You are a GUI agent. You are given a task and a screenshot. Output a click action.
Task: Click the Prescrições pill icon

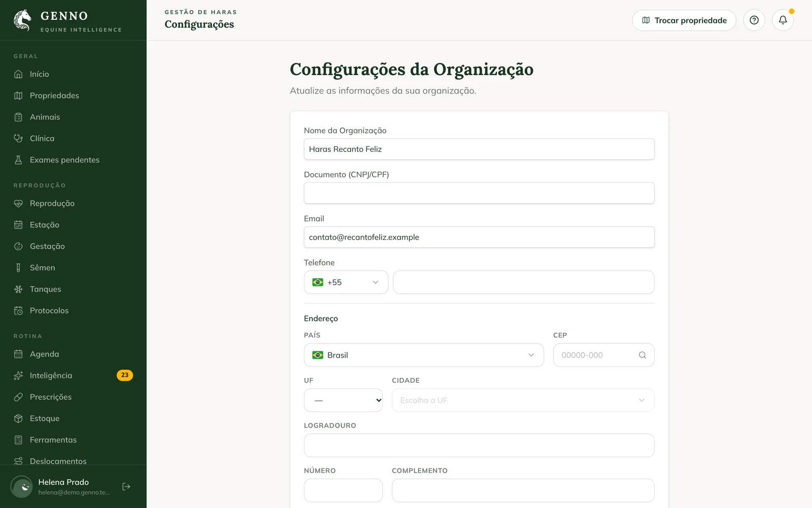pyautogui.click(x=18, y=397)
